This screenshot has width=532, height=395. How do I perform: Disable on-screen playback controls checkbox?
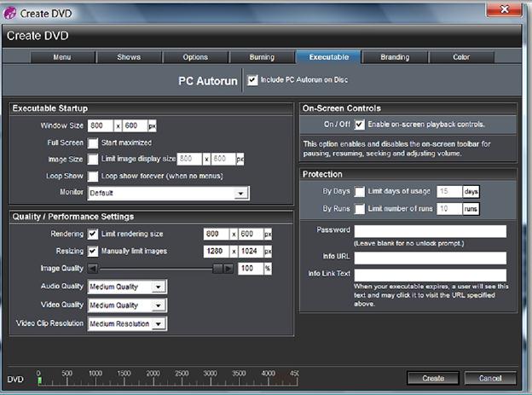(x=359, y=125)
